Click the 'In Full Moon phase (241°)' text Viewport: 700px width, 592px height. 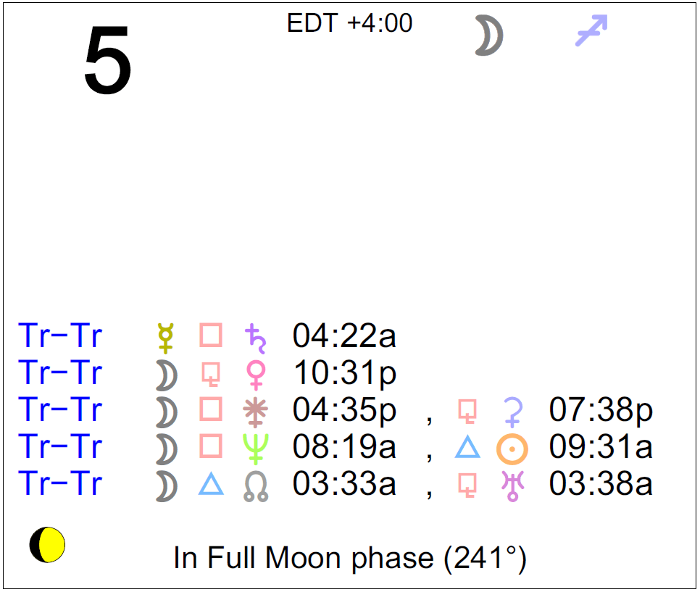pyautogui.click(x=349, y=559)
